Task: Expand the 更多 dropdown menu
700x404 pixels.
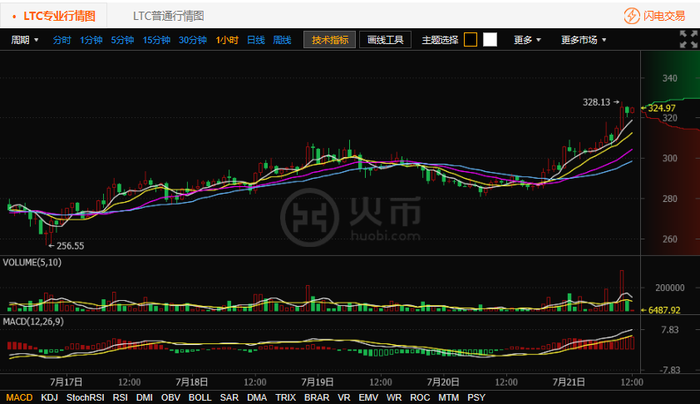Action: (527, 40)
